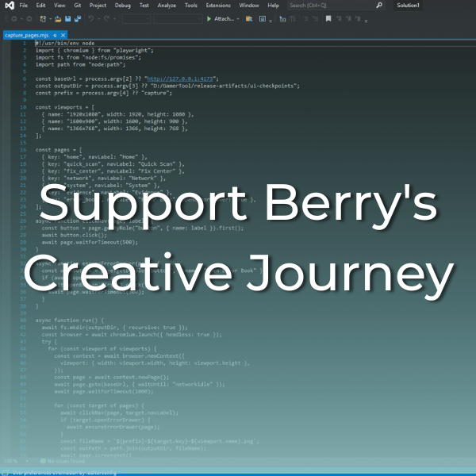476x476 pixels.
Task: Open the Debug menu
Action: pyautogui.click(x=123, y=6)
